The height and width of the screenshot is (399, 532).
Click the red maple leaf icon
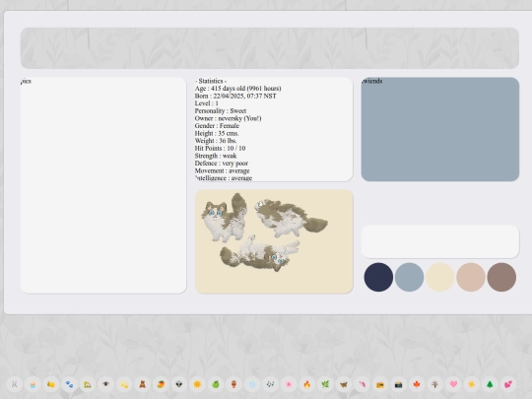click(x=417, y=384)
